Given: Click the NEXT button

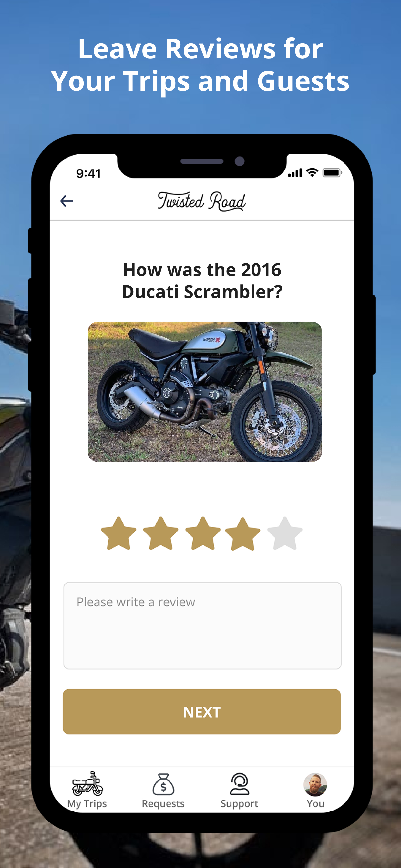Looking at the screenshot, I should coord(201,712).
